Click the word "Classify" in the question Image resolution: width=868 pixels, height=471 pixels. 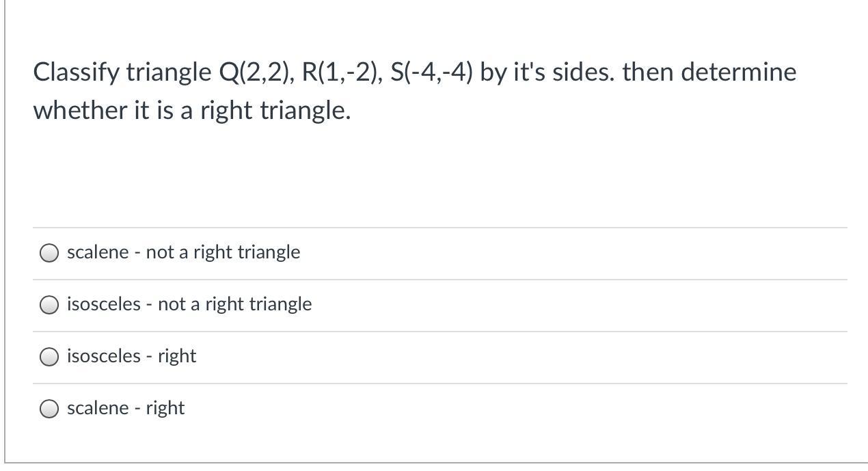(x=76, y=72)
